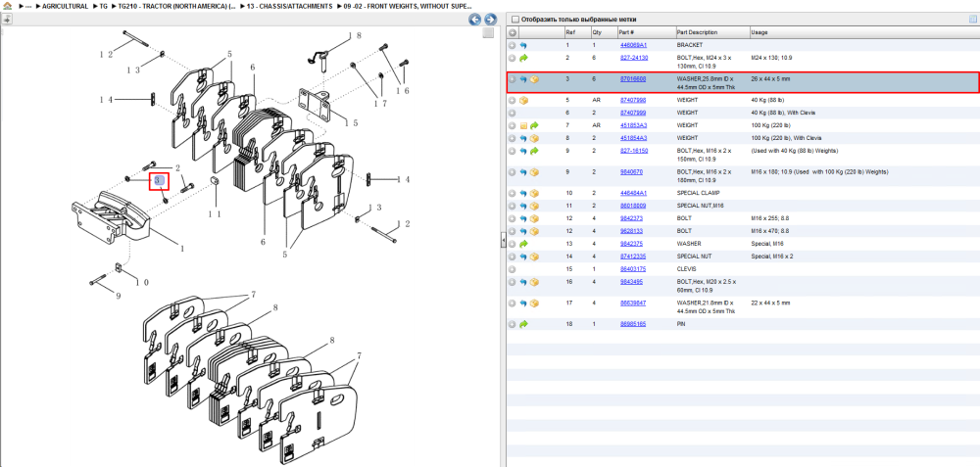Click the note icon for part 451853A3

(x=523, y=125)
